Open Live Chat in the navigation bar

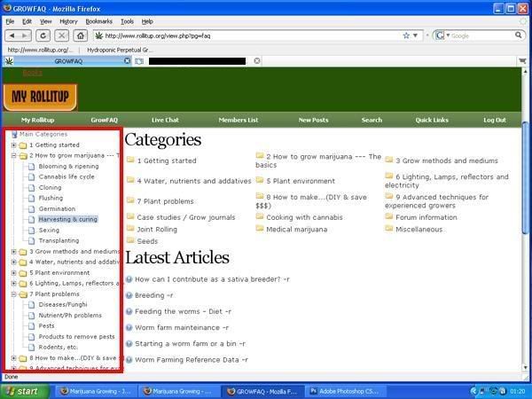click(165, 120)
